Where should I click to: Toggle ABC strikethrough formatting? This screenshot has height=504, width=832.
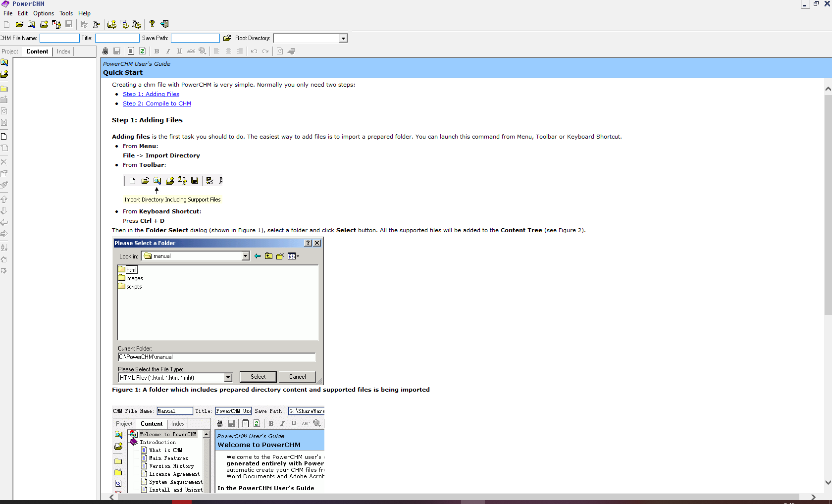point(191,51)
